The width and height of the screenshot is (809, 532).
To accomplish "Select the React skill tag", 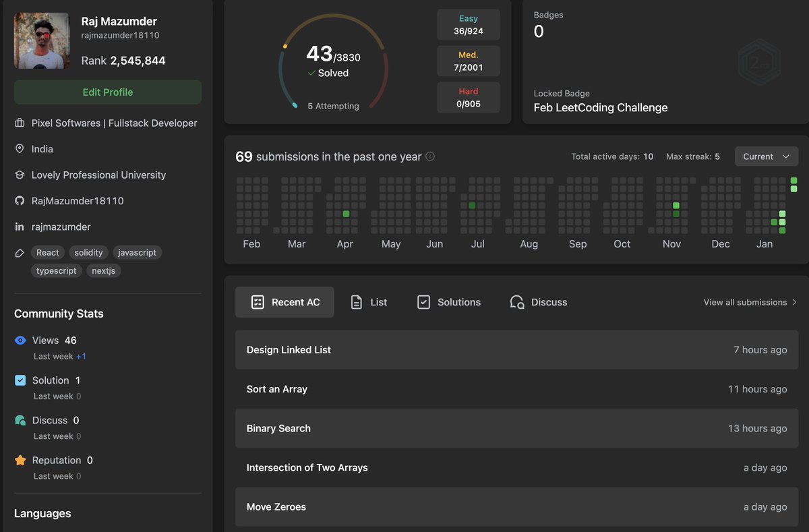I will tap(48, 253).
